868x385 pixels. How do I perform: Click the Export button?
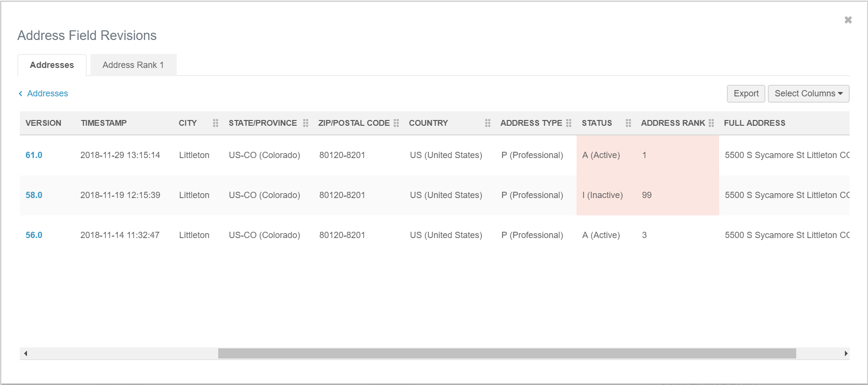tap(746, 93)
